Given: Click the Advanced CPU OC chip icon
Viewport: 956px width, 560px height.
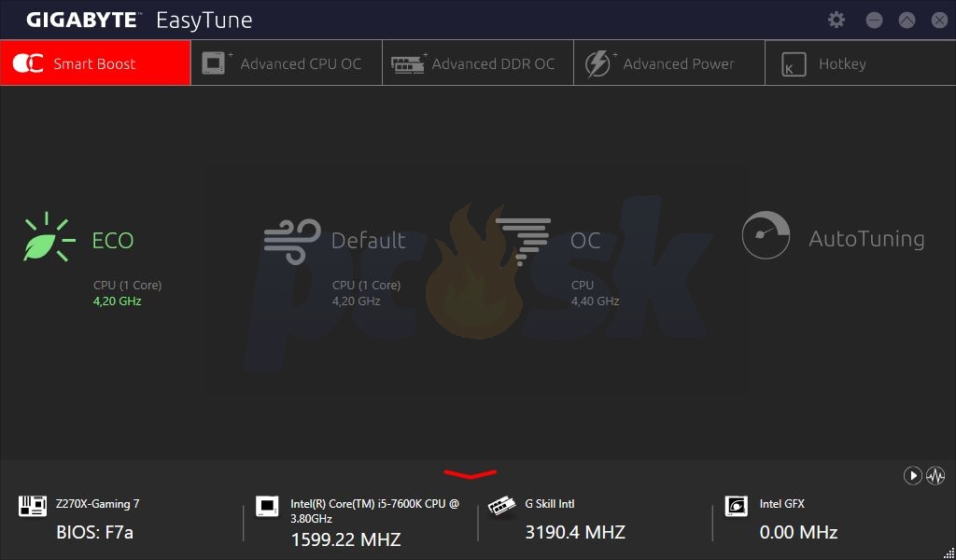Looking at the screenshot, I should 217,63.
